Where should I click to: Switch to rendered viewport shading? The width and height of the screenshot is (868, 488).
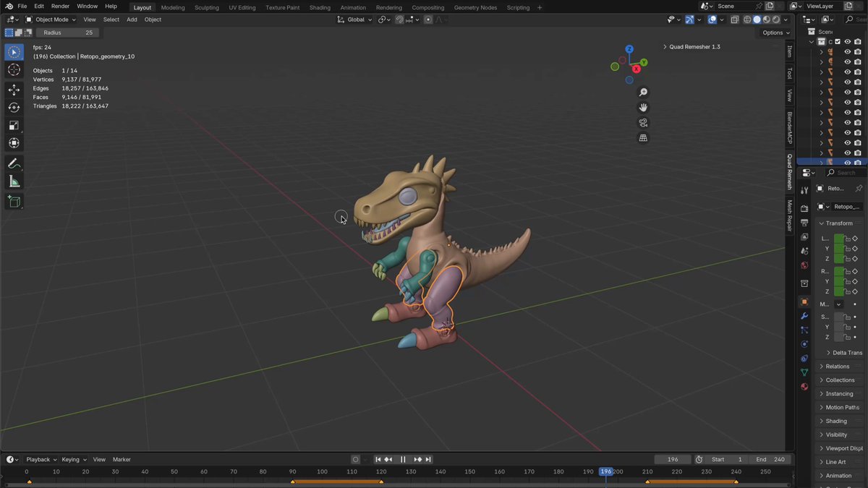776,20
